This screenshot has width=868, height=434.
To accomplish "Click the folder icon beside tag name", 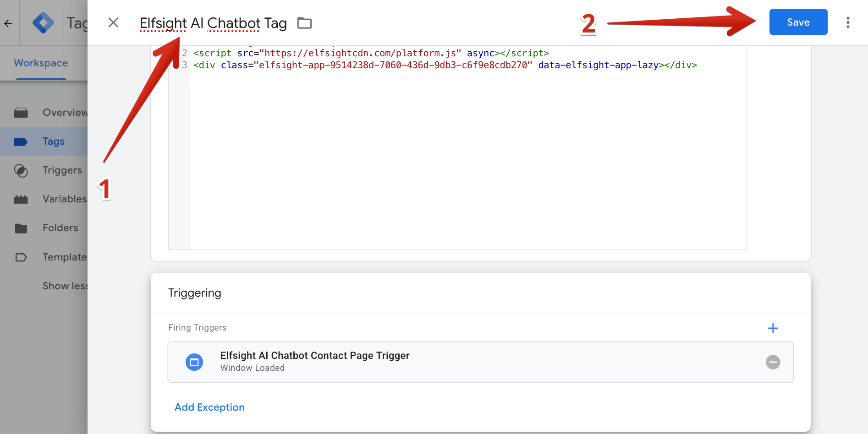I will pos(304,23).
